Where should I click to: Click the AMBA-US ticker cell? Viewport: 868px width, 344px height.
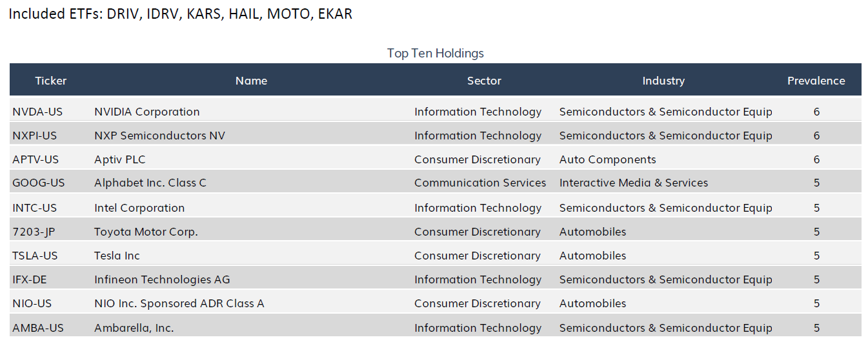[38, 328]
